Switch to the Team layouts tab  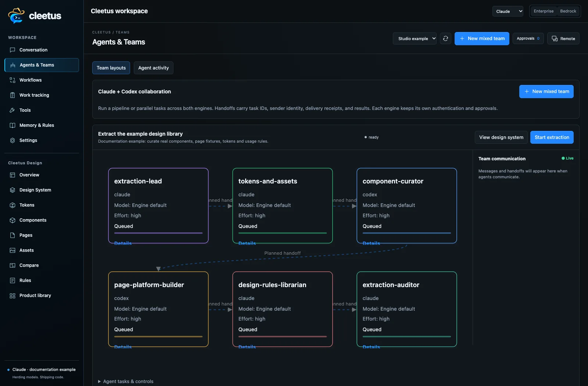pyautogui.click(x=111, y=68)
